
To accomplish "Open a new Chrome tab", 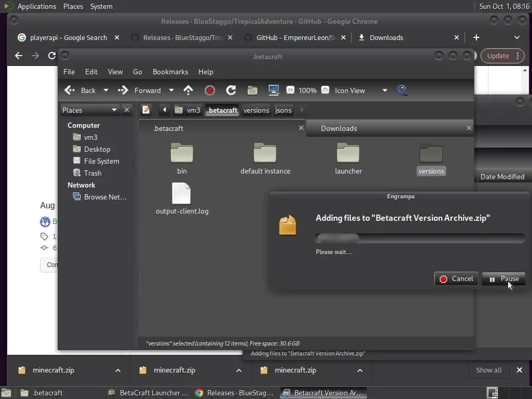I will click(476, 37).
